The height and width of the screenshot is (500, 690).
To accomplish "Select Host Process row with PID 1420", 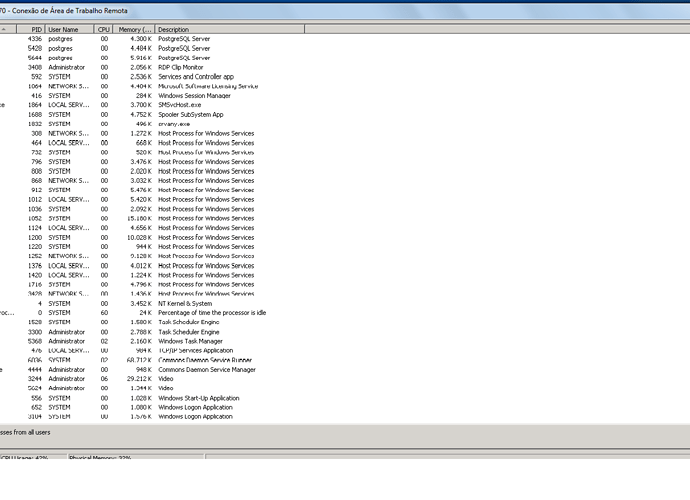I will click(152, 275).
